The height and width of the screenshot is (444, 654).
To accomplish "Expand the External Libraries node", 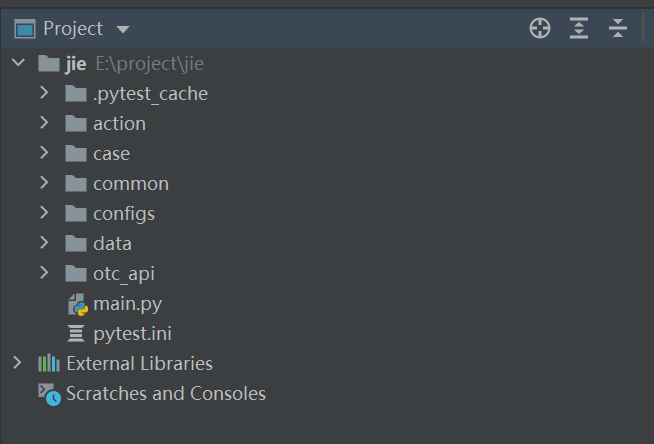I will (18, 364).
